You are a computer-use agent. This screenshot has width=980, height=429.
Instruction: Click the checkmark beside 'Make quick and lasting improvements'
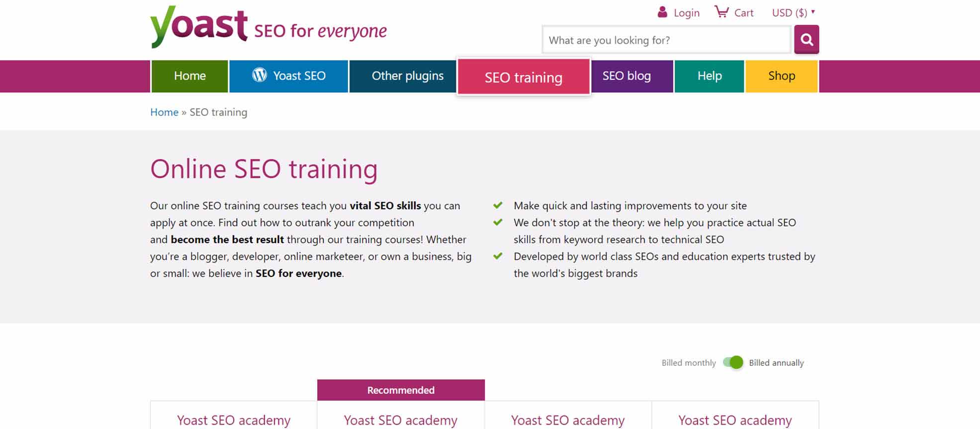click(x=498, y=205)
